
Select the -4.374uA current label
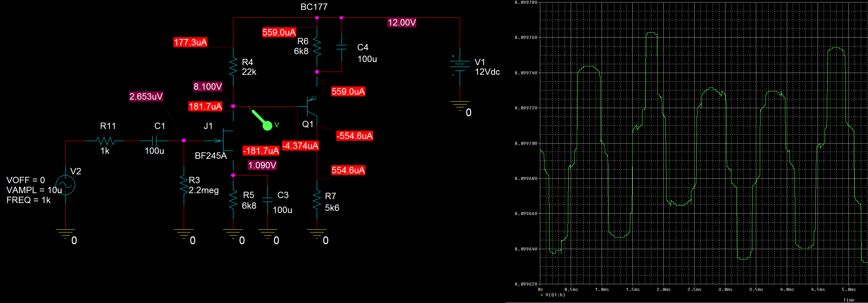pyautogui.click(x=300, y=146)
